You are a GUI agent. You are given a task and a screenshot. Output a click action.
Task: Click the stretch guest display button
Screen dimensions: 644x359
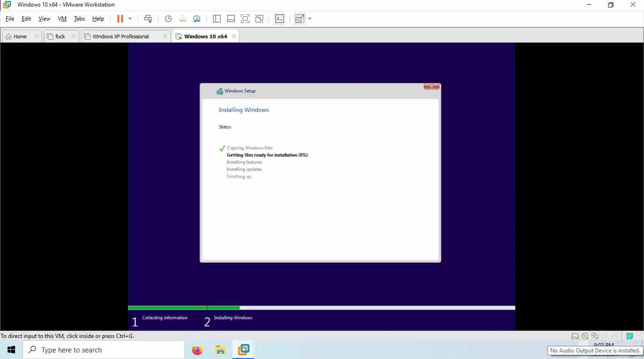pos(300,19)
